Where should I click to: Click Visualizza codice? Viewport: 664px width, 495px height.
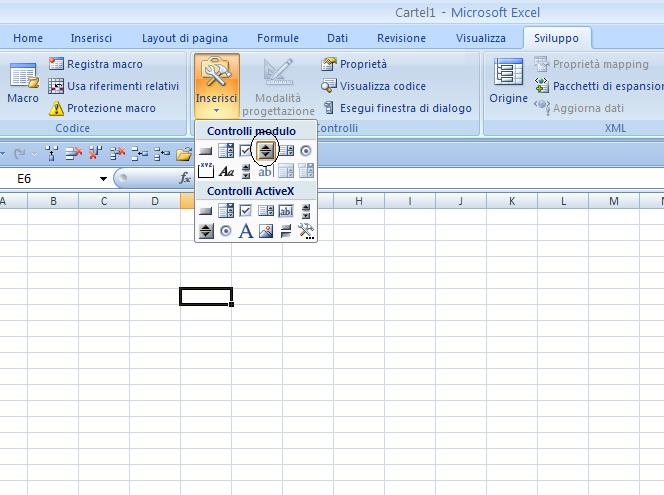pyautogui.click(x=374, y=86)
